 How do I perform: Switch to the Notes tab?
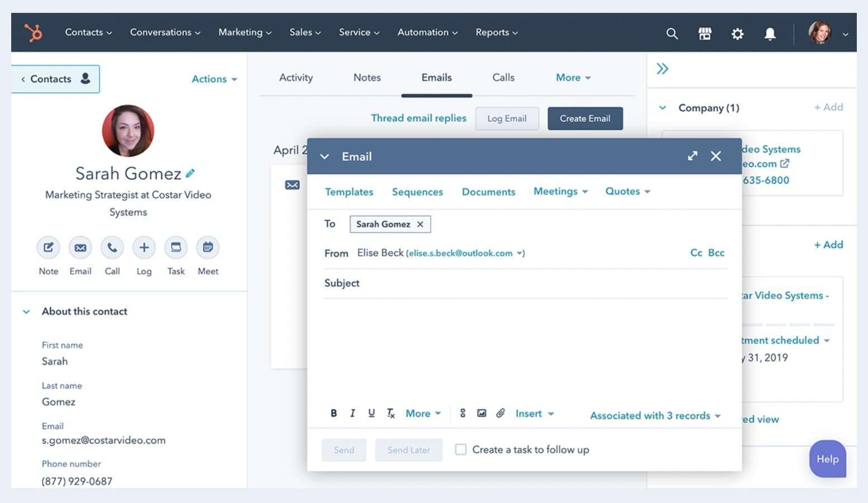367,78
